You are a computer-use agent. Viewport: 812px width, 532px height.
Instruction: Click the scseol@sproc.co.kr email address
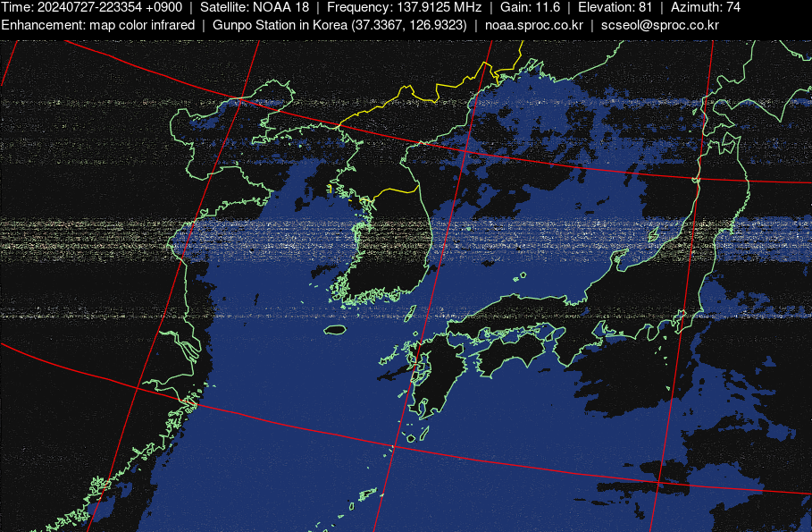pyautogui.click(x=659, y=24)
